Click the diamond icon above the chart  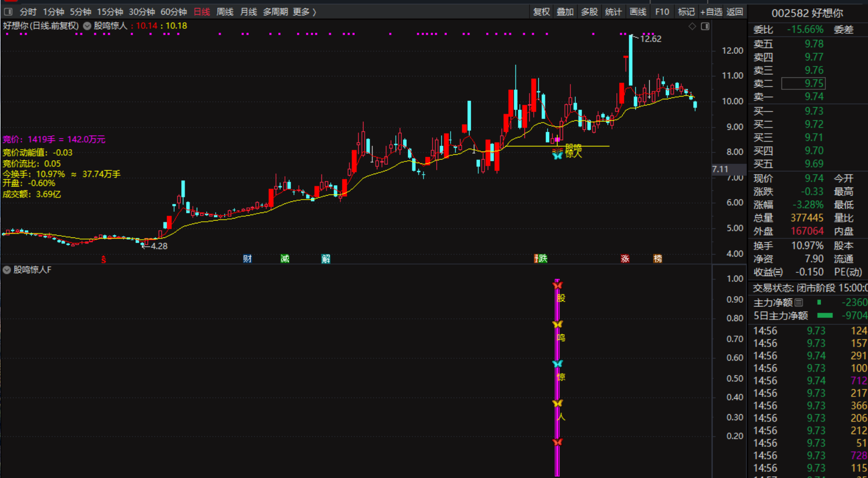692,26
